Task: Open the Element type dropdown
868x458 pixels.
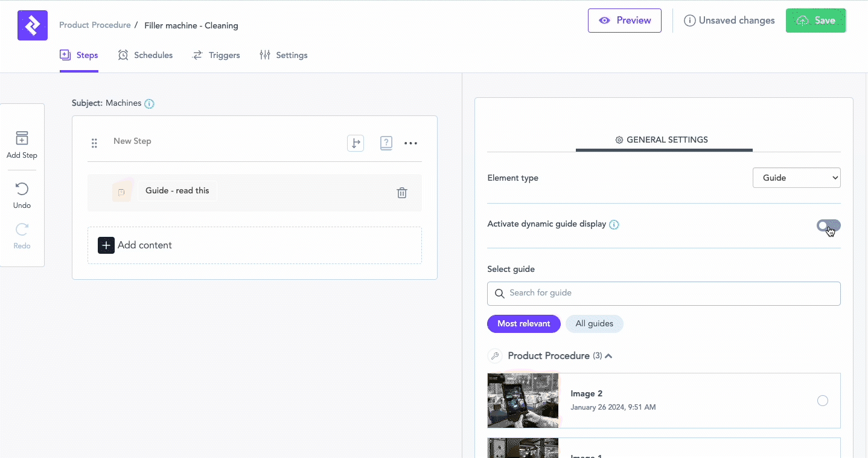Action: [x=796, y=178]
